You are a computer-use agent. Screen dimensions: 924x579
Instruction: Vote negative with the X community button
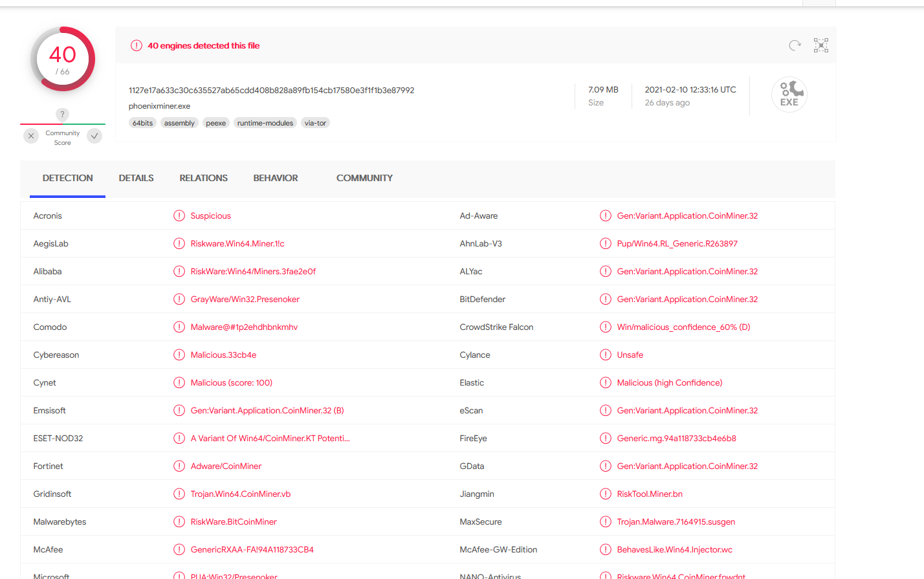(31, 136)
